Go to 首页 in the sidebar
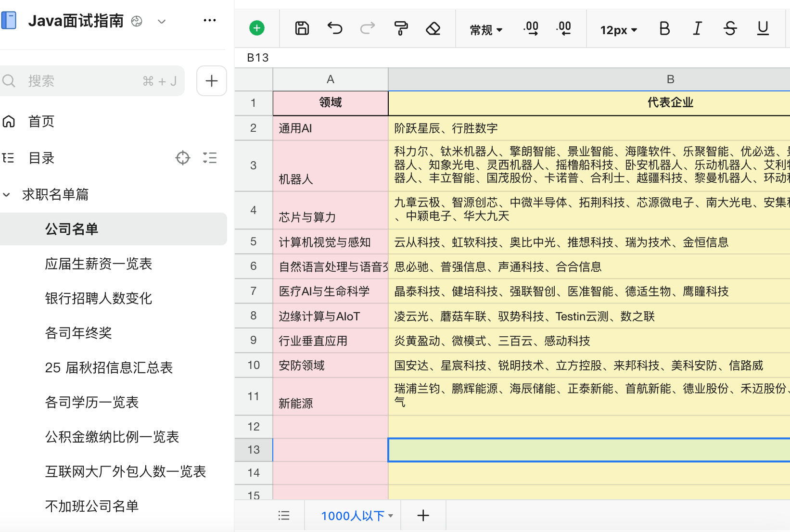The width and height of the screenshot is (790, 532). coord(41,121)
